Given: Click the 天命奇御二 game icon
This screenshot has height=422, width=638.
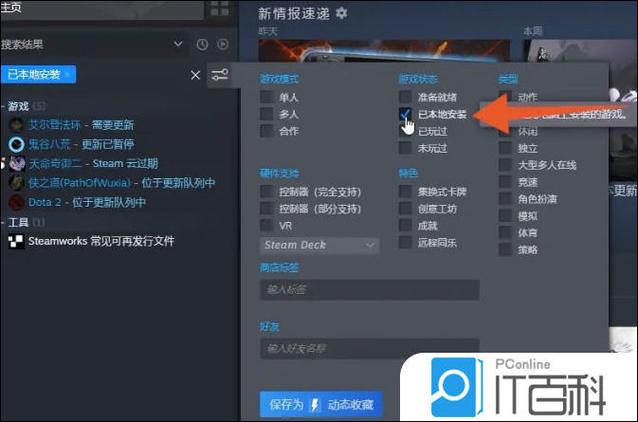Looking at the screenshot, I should [x=16, y=164].
